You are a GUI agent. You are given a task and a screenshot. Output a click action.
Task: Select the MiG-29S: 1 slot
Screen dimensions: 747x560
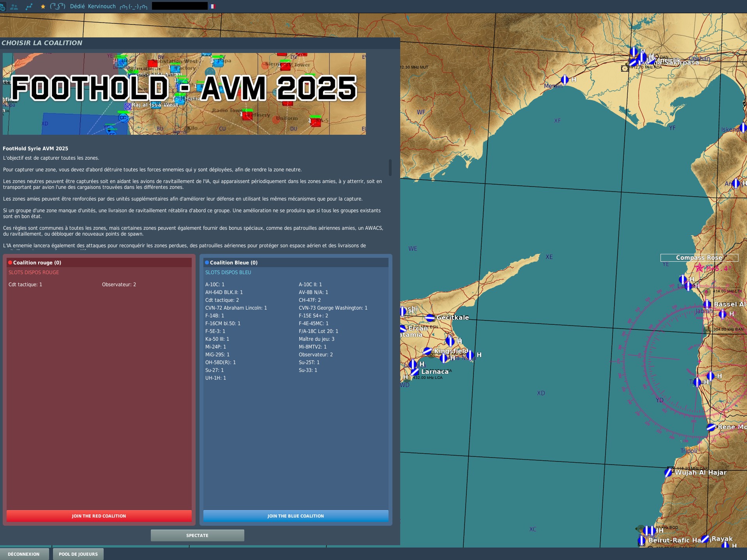click(217, 355)
